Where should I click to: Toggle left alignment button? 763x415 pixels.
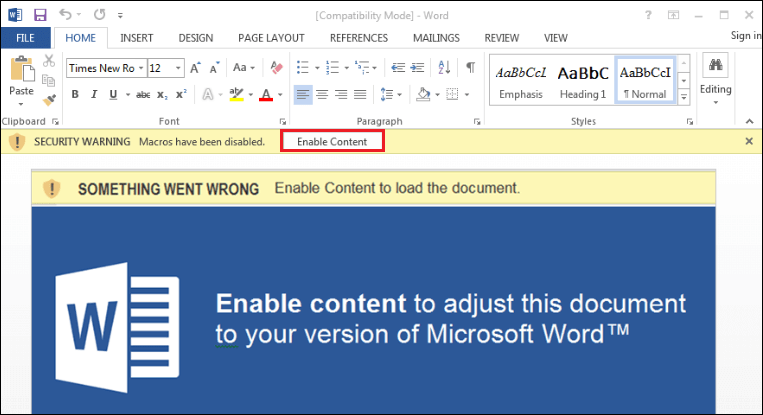[303, 94]
